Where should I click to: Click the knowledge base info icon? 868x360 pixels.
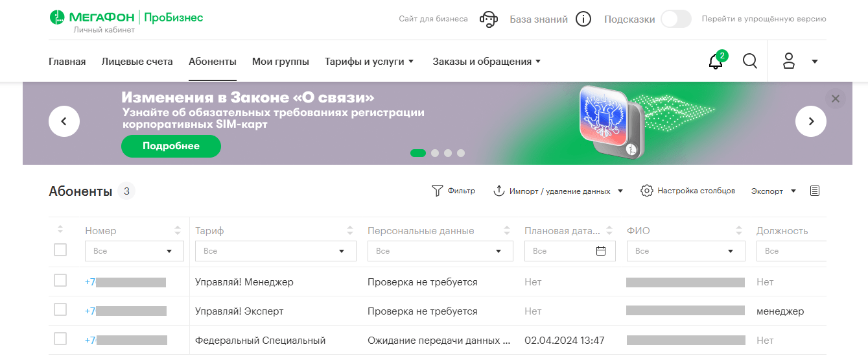point(583,19)
